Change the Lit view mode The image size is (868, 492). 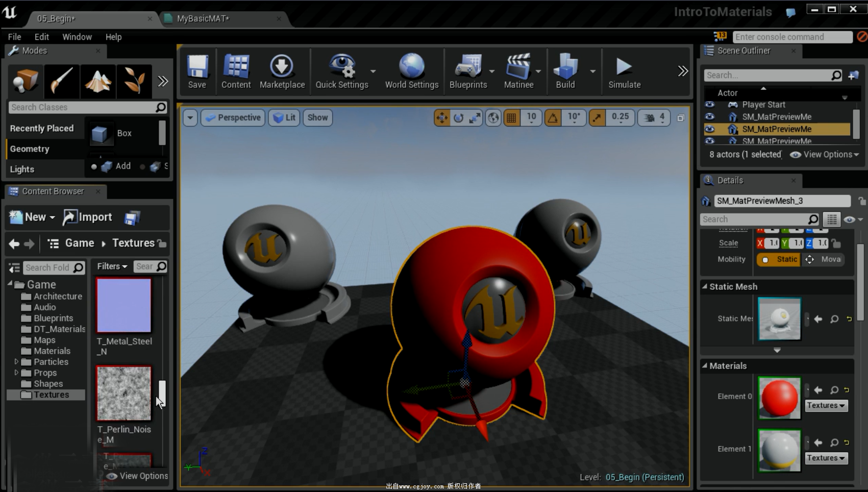(x=284, y=118)
